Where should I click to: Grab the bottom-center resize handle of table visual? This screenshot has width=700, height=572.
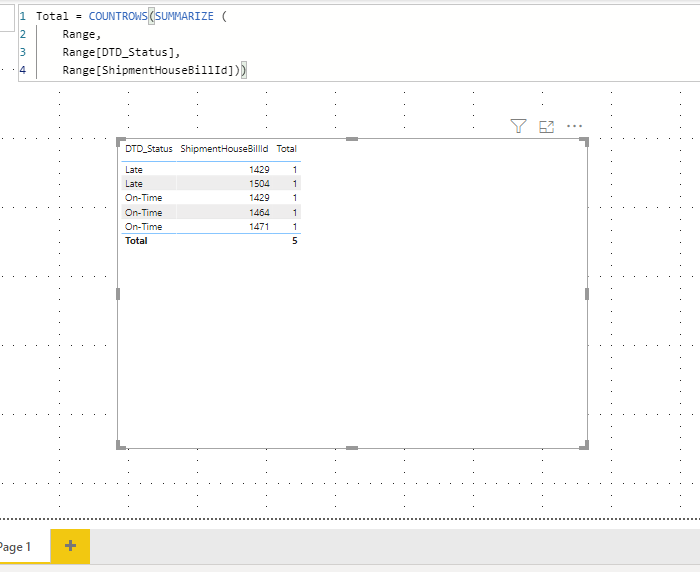352,448
